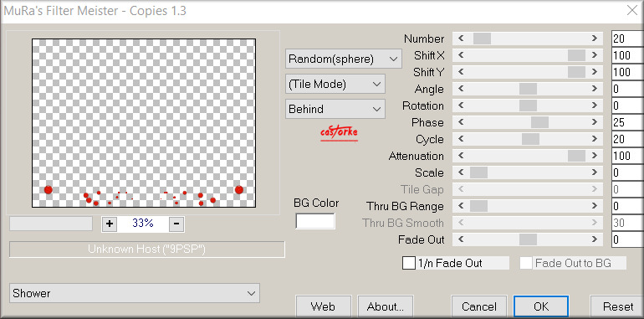Viewport: 644px width, 319px height.
Task: Increase Fade Out with right arrow
Action: [595, 239]
